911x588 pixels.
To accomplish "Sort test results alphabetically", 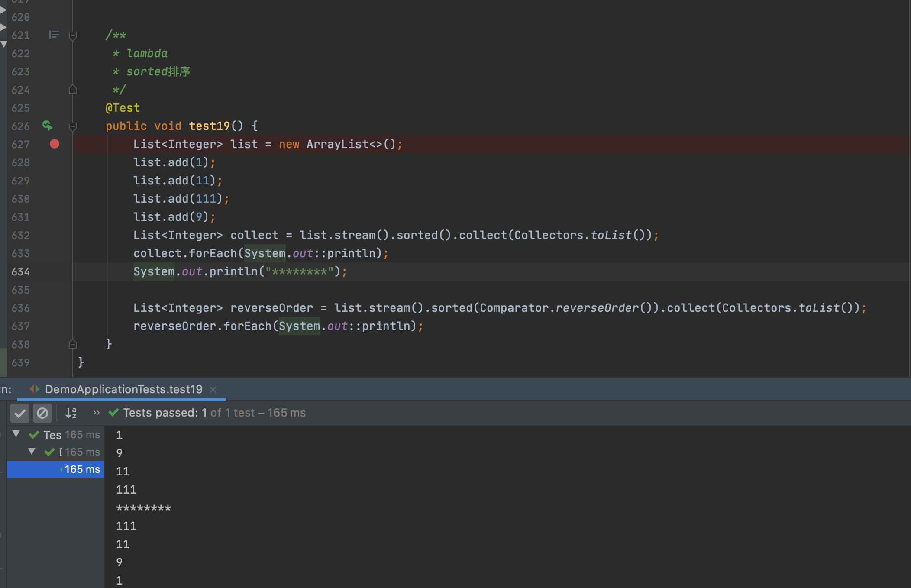I will [71, 413].
